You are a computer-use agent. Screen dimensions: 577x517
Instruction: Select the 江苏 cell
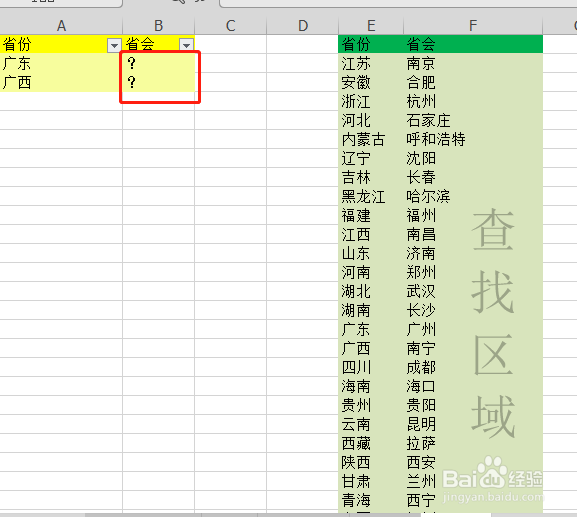pyautogui.click(x=371, y=63)
